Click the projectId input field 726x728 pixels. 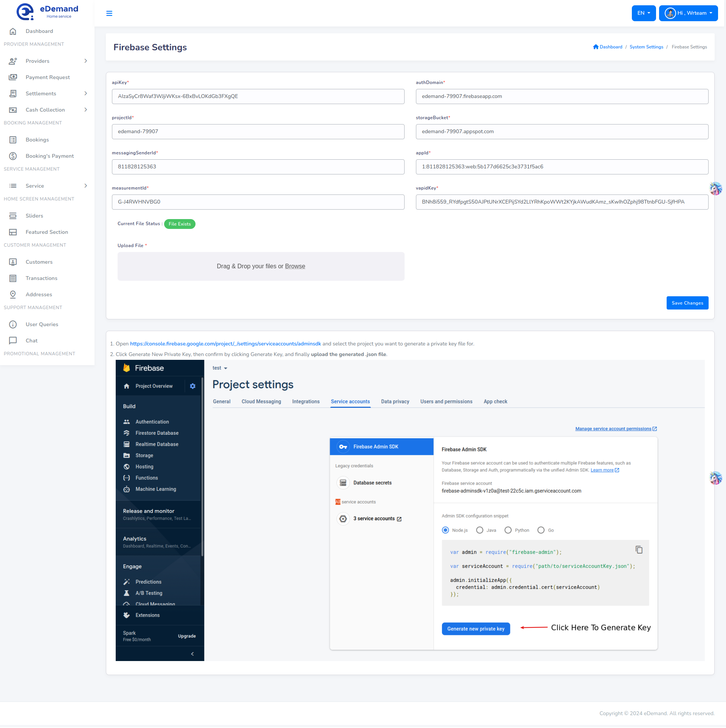tap(258, 132)
